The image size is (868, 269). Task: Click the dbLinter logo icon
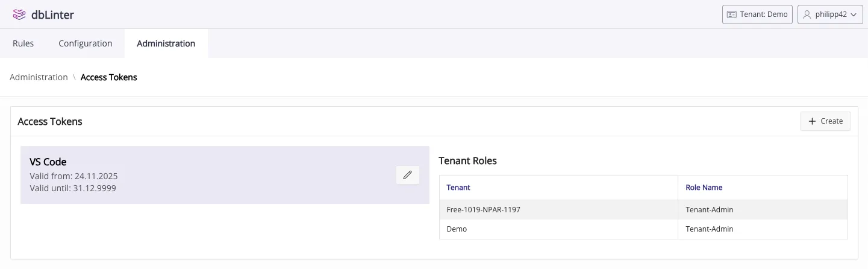coord(19,14)
